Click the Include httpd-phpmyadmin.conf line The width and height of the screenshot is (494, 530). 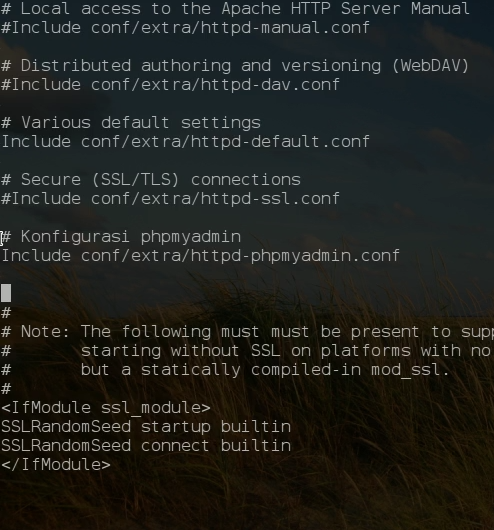[x=201, y=256]
